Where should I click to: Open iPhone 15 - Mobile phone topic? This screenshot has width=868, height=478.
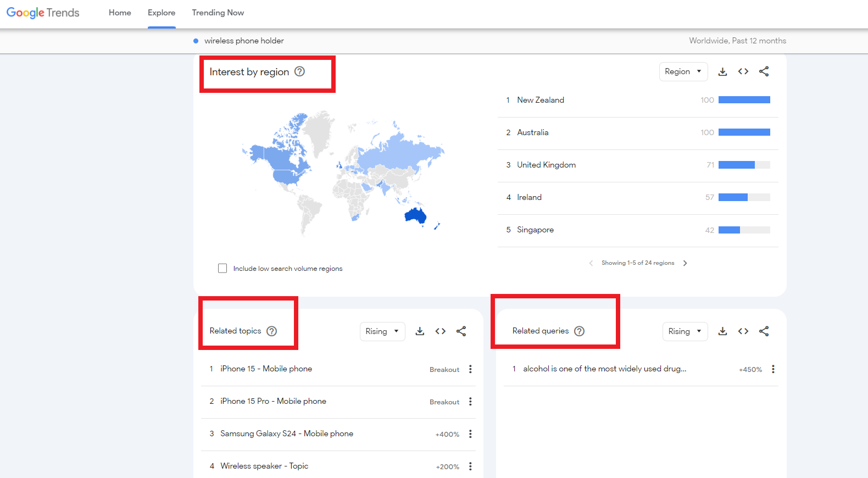[266, 369]
